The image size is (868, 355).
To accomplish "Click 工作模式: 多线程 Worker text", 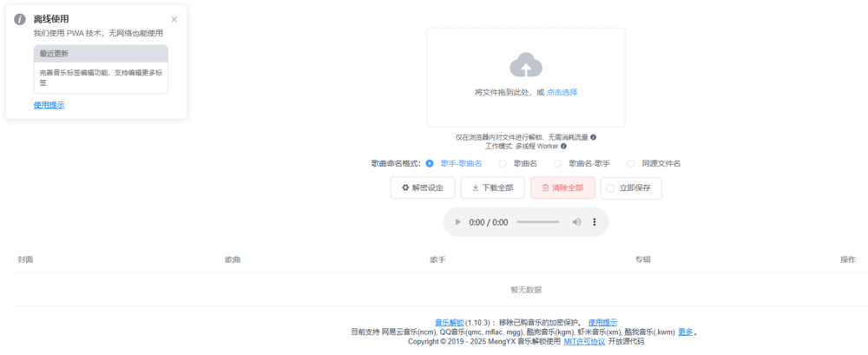I will coord(522,146).
